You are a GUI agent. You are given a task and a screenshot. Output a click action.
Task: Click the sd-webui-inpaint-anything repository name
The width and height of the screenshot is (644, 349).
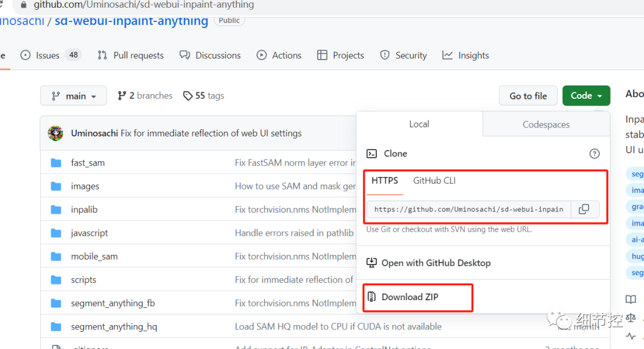pyautogui.click(x=131, y=21)
